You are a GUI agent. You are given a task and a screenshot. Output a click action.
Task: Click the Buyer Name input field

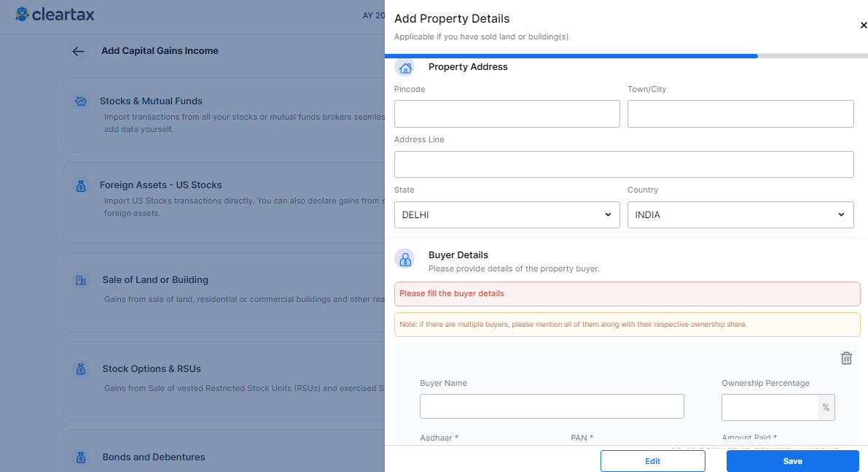pos(552,406)
